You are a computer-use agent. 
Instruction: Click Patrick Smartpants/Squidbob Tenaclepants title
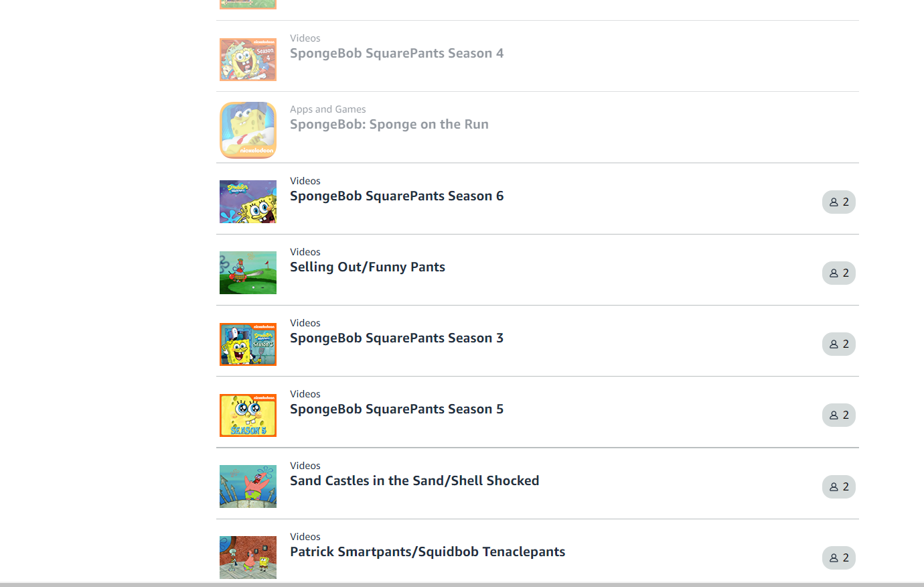point(427,552)
